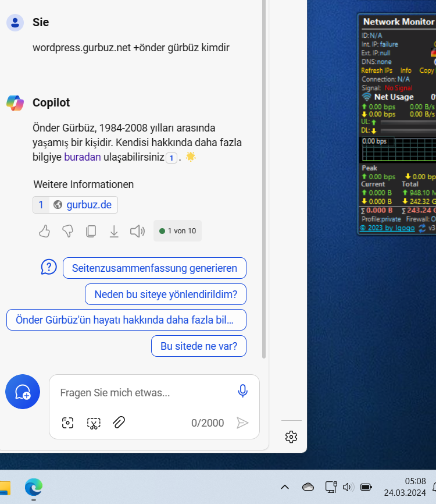This screenshot has width=436, height=504.
Task: Click the 0/2000 character counter
Action: (x=208, y=423)
